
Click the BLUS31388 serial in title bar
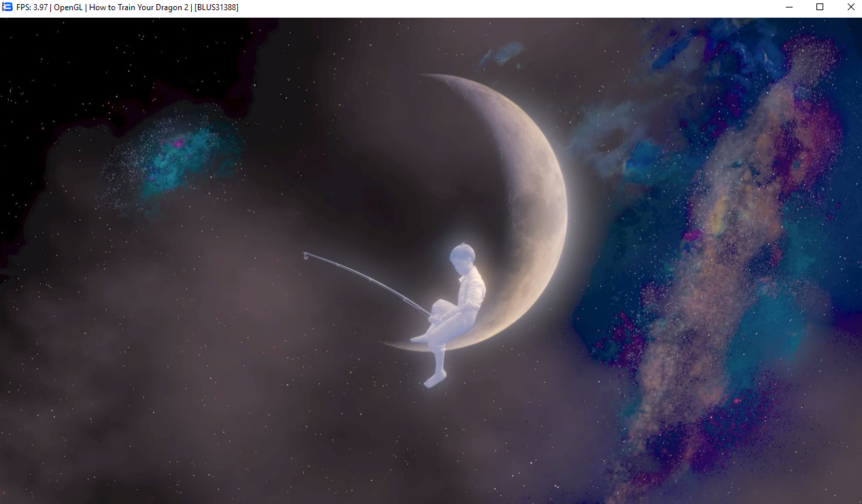click(x=216, y=7)
